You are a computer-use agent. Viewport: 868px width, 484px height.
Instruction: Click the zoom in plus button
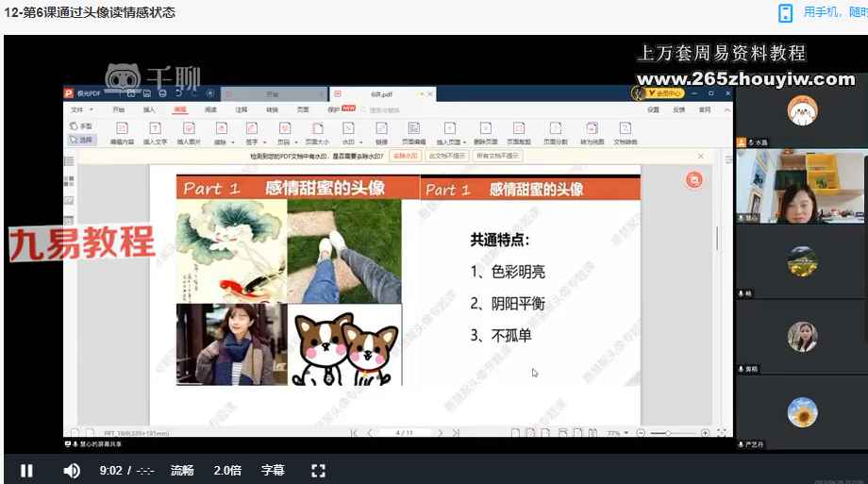(705, 432)
